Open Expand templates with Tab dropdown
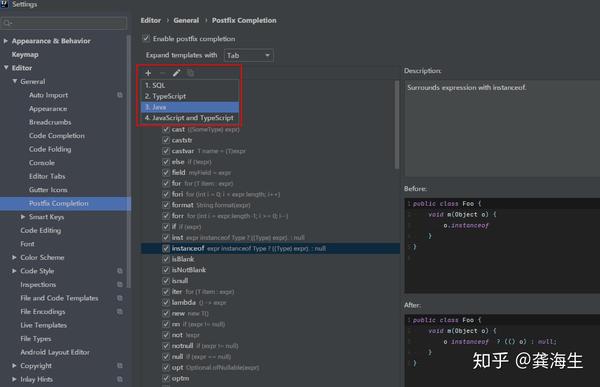The width and height of the screenshot is (600, 387). (248, 56)
